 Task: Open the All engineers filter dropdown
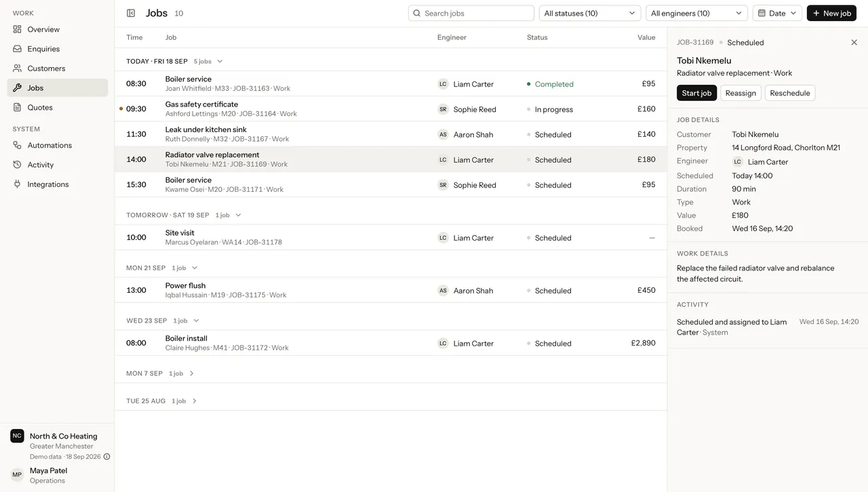click(696, 14)
